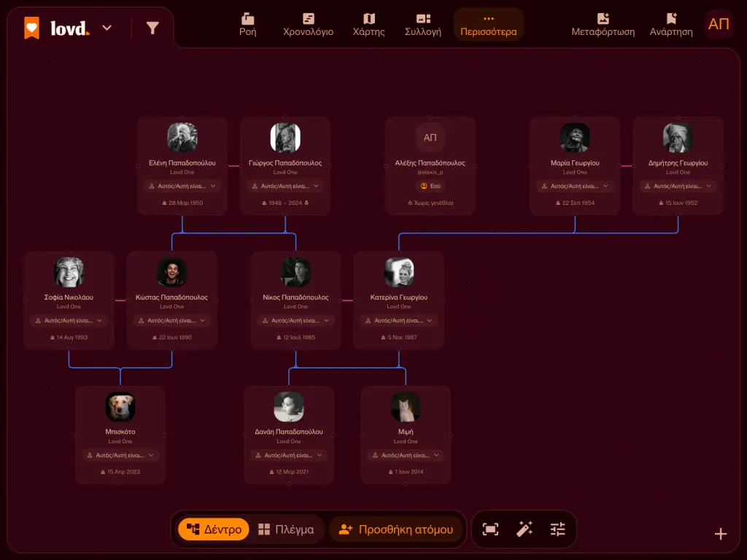Open relationship dropdown for Μπισκότο
747x560 pixels.
[x=120, y=455]
